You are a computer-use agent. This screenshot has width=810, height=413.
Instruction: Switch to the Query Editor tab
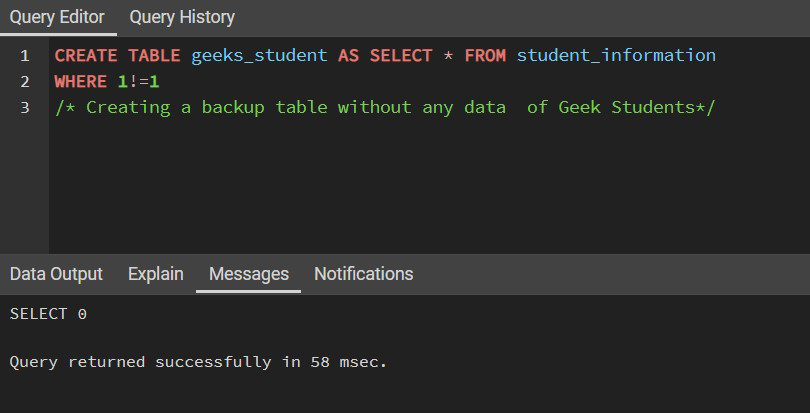(x=56, y=17)
